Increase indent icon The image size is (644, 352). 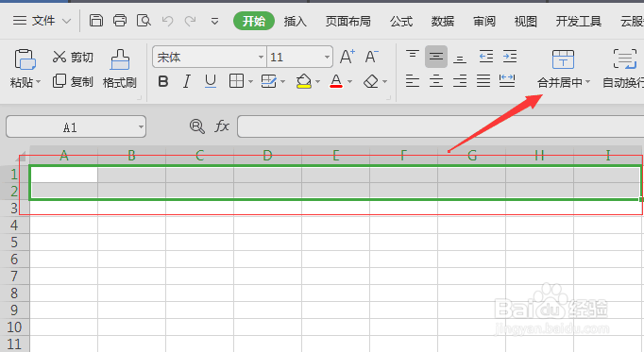pos(510,57)
